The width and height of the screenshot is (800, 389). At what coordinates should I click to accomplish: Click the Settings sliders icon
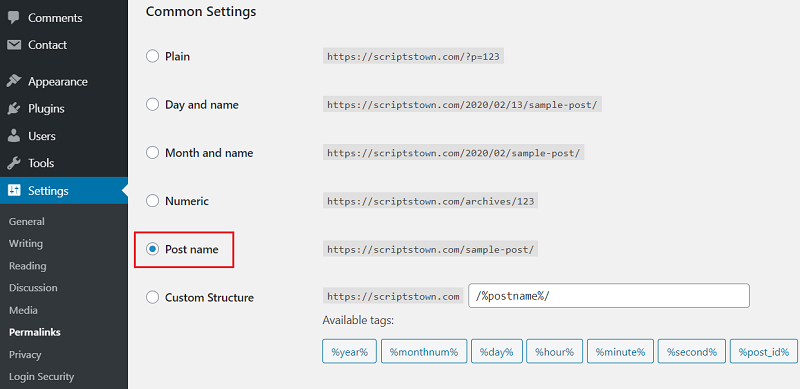[14, 190]
